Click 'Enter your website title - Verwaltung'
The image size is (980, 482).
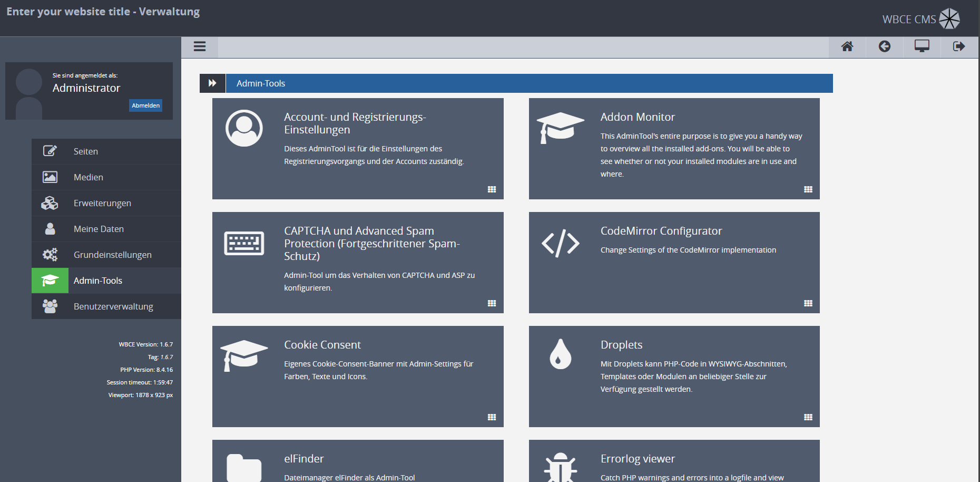[103, 12]
